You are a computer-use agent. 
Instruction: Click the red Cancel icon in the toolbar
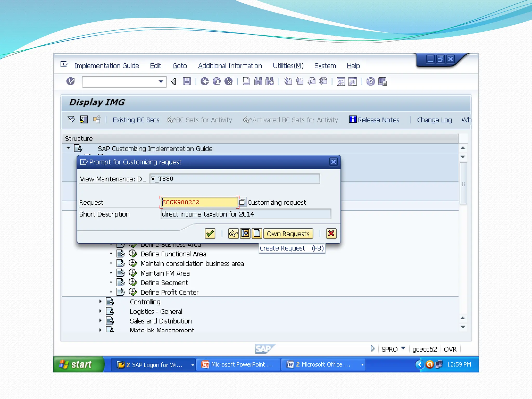pyautogui.click(x=229, y=81)
